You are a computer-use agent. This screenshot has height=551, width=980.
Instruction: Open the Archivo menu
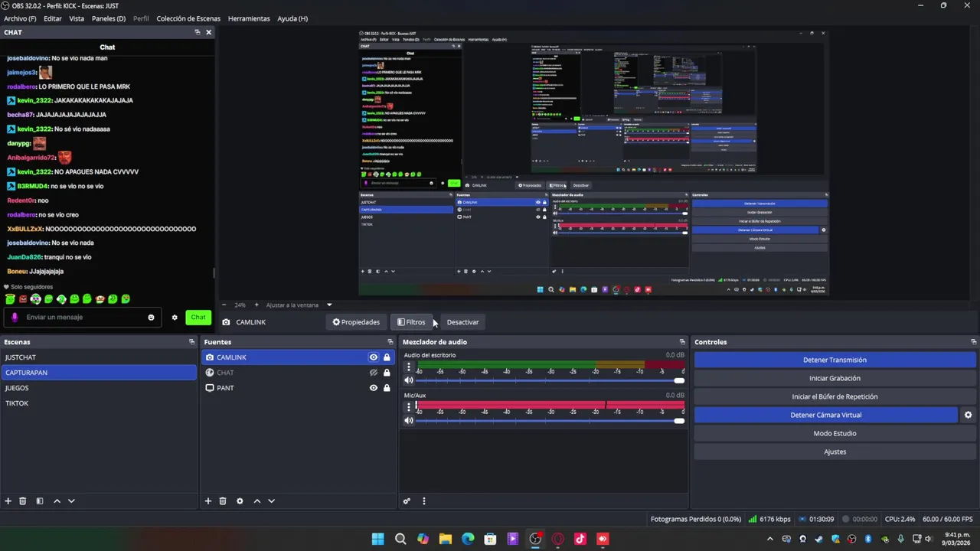coord(20,18)
